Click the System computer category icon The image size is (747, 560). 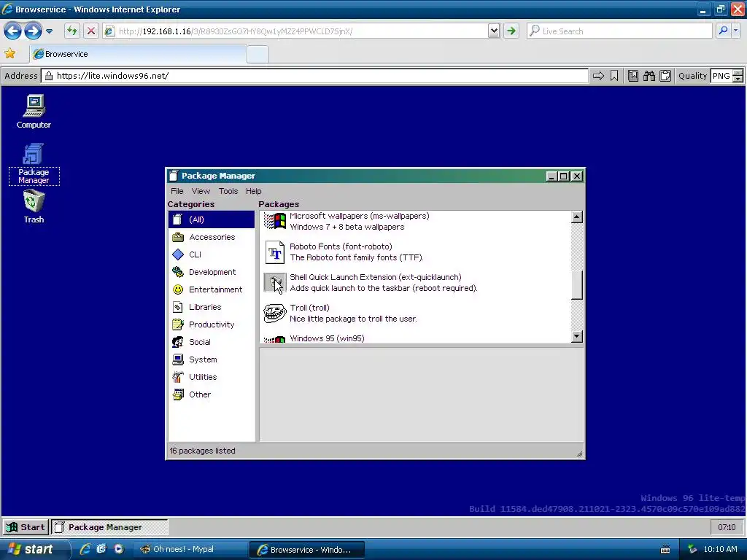(178, 359)
